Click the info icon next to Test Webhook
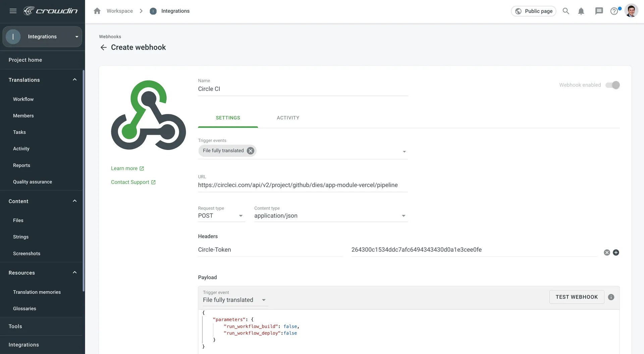This screenshot has height=354, width=644. pyautogui.click(x=611, y=297)
